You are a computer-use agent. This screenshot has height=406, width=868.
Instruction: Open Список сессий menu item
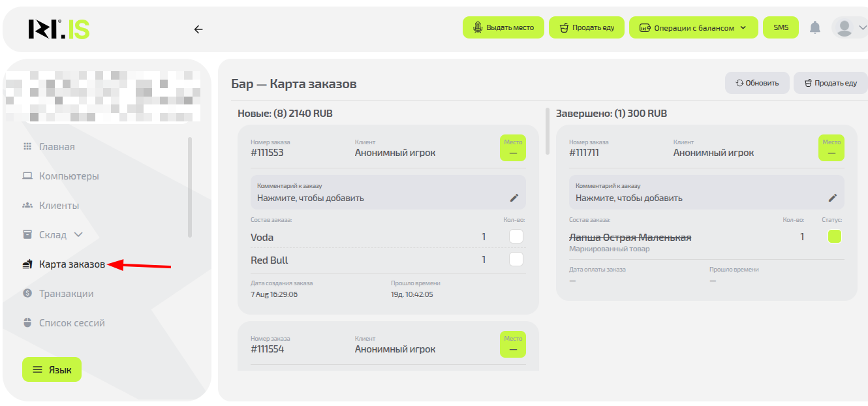point(71,323)
